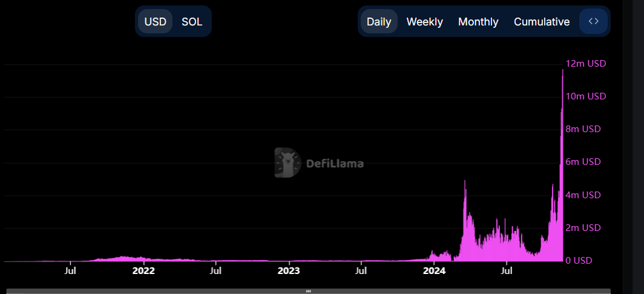The image size is (644, 294).
Task: Click the 2024 label on the time axis
Action: click(434, 270)
